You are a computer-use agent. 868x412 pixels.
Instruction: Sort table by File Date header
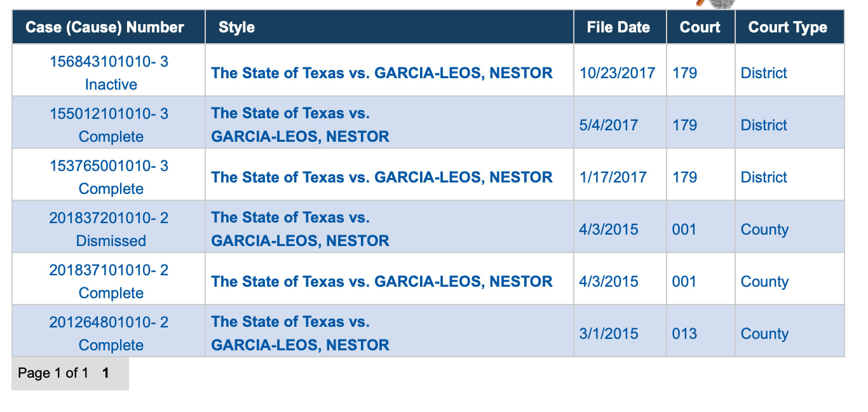[x=618, y=27]
